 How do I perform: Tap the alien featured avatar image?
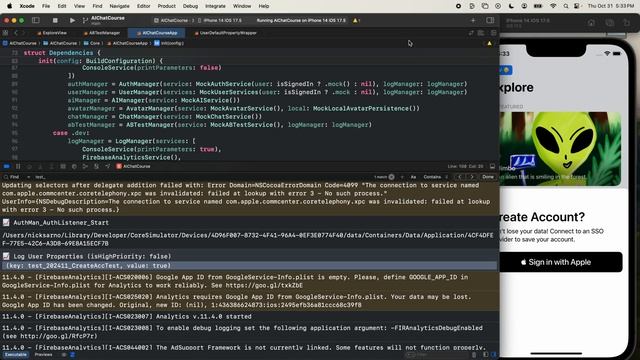560,149
